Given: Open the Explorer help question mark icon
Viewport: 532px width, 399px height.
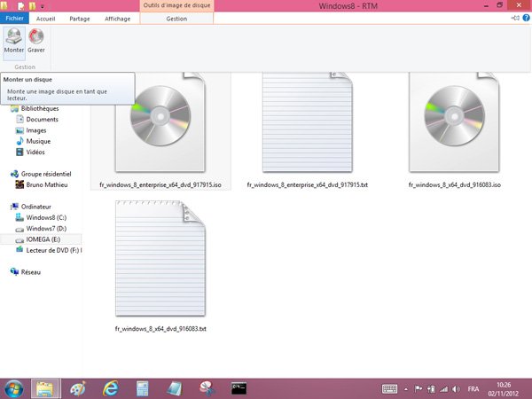Looking at the screenshot, I should coord(526,18).
